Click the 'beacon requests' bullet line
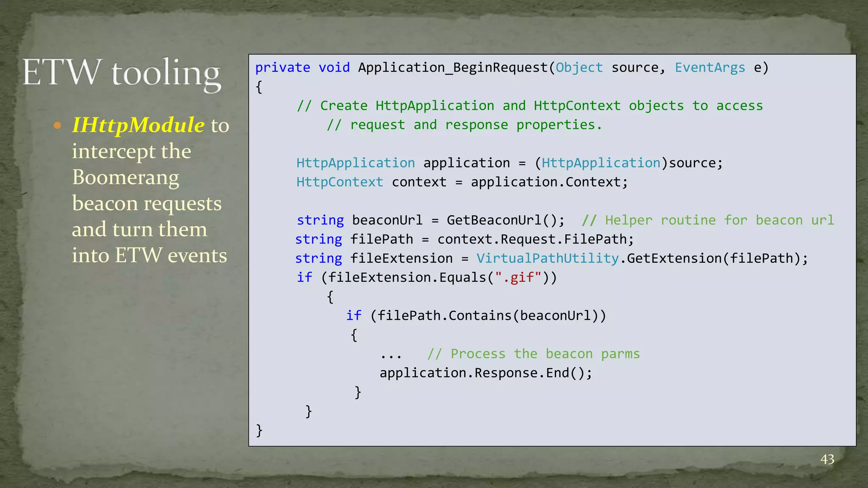This screenshot has width=868, height=488. (147, 204)
